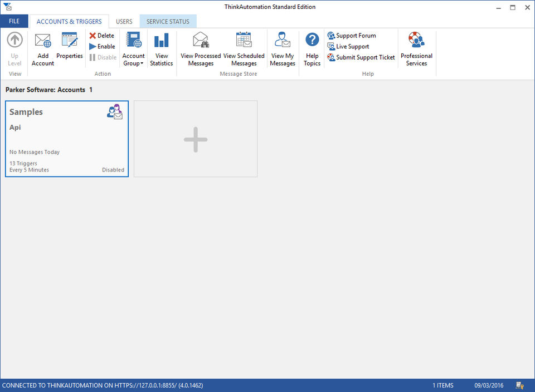Open the FILE menu
535x392 pixels.
(14, 21)
